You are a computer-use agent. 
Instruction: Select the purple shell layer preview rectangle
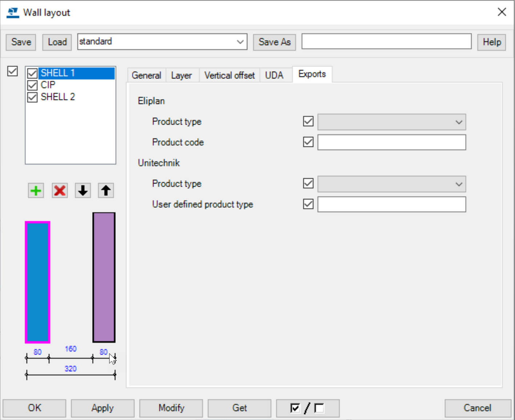(104, 277)
